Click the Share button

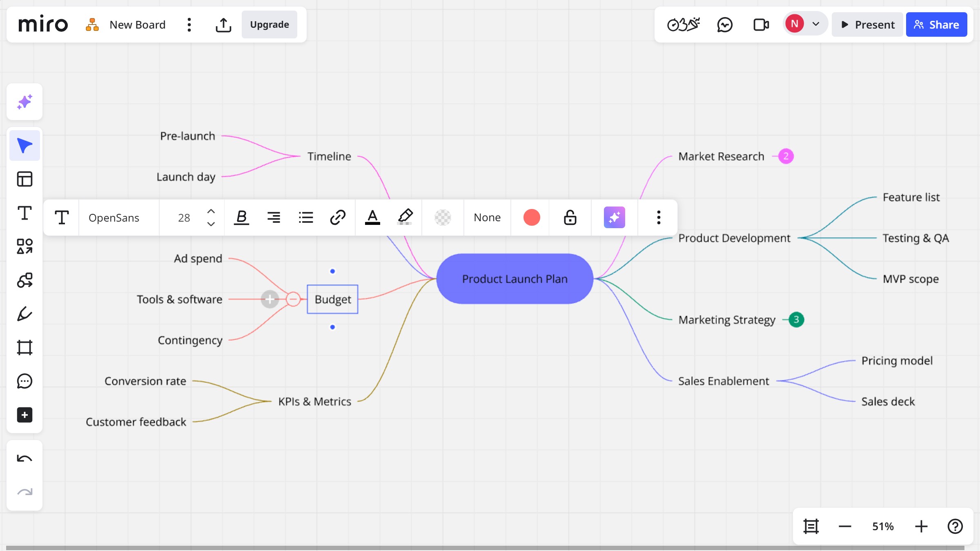point(936,25)
